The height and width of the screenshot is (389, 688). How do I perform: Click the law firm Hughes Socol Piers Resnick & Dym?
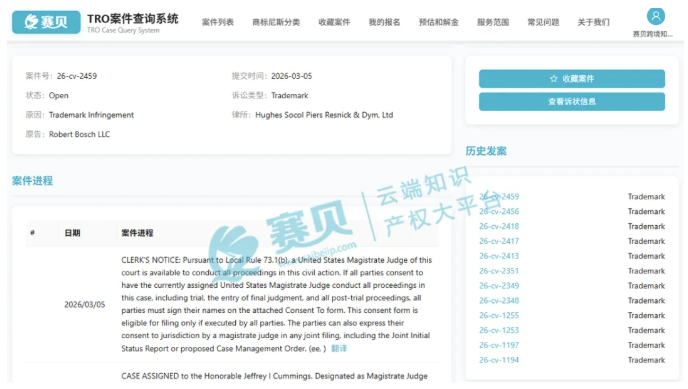click(324, 115)
